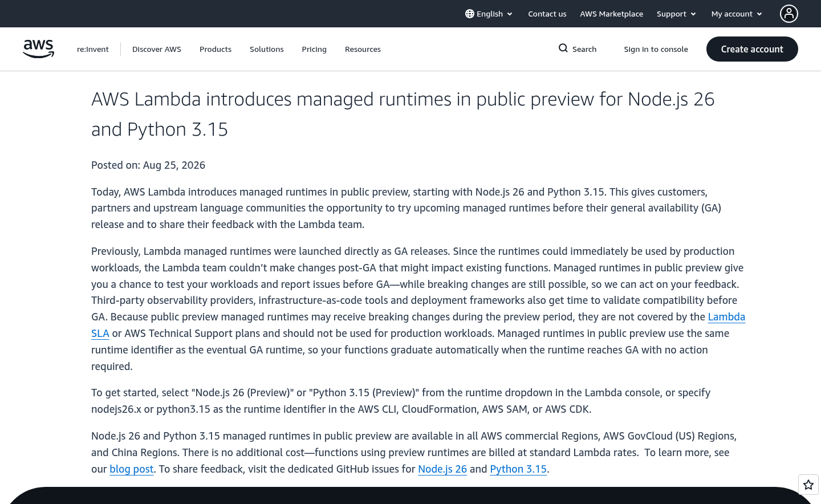Click the star feedback icon
The height and width of the screenshot is (504, 821).
(x=808, y=485)
